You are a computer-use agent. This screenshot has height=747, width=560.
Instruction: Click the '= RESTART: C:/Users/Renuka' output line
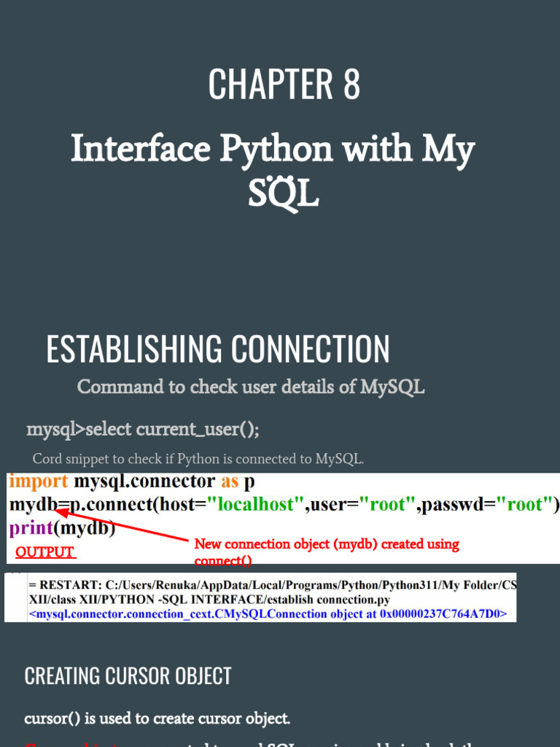coord(273,584)
